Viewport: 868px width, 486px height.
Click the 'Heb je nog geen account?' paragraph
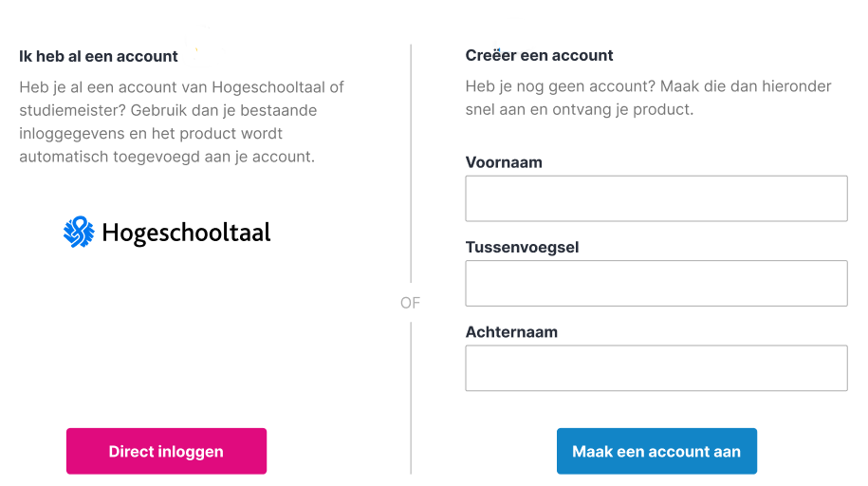pyautogui.click(x=648, y=87)
